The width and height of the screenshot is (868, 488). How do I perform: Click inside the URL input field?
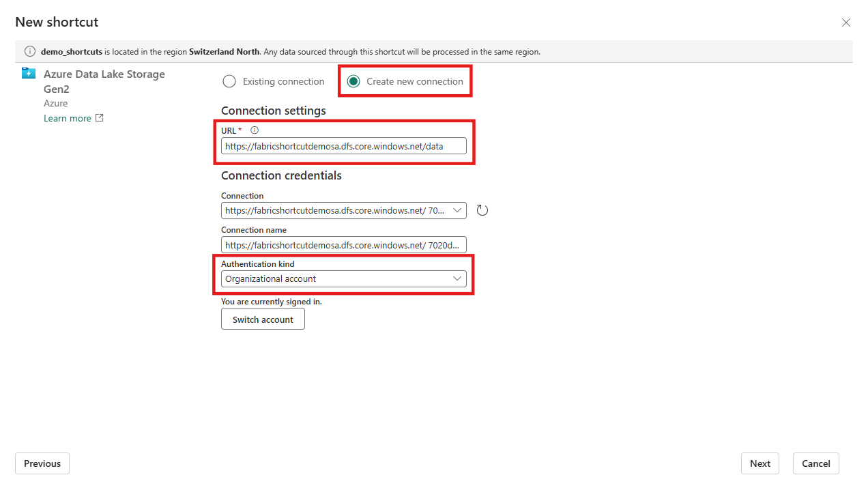coord(343,145)
